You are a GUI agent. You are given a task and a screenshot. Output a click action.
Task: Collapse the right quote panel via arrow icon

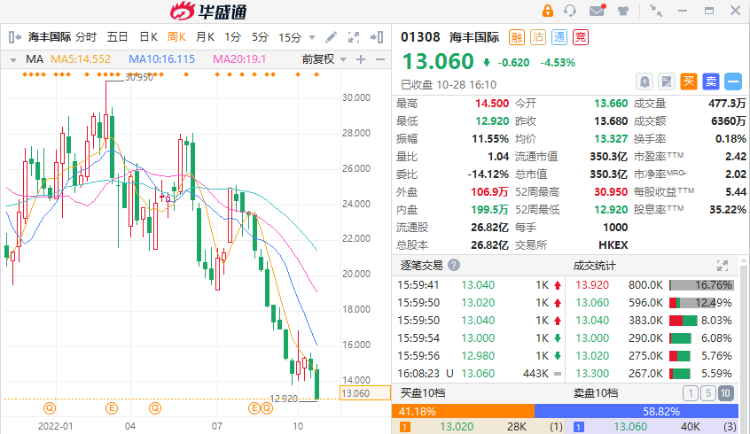pos(377,37)
